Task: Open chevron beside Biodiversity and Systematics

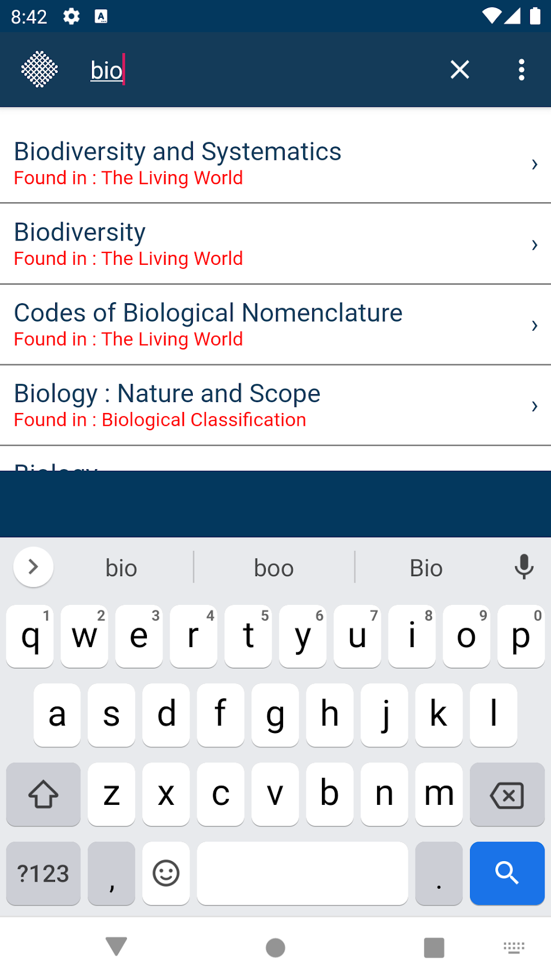Action: [534, 164]
